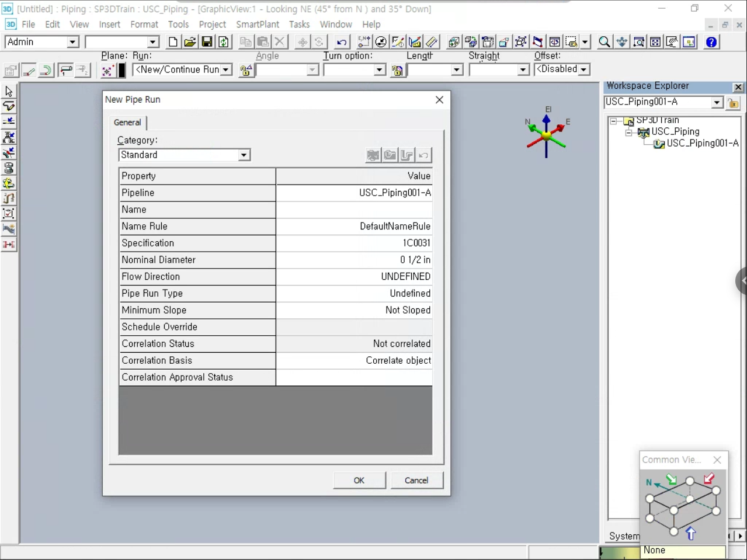The width and height of the screenshot is (747, 560).
Task: Open the Category Standard dropdown
Action: click(244, 155)
